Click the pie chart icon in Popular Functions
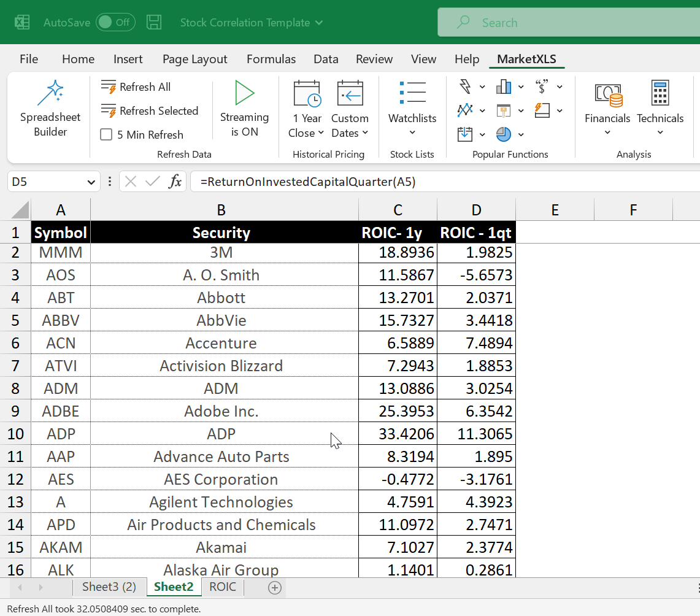This screenshot has height=616, width=700. pos(504,134)
